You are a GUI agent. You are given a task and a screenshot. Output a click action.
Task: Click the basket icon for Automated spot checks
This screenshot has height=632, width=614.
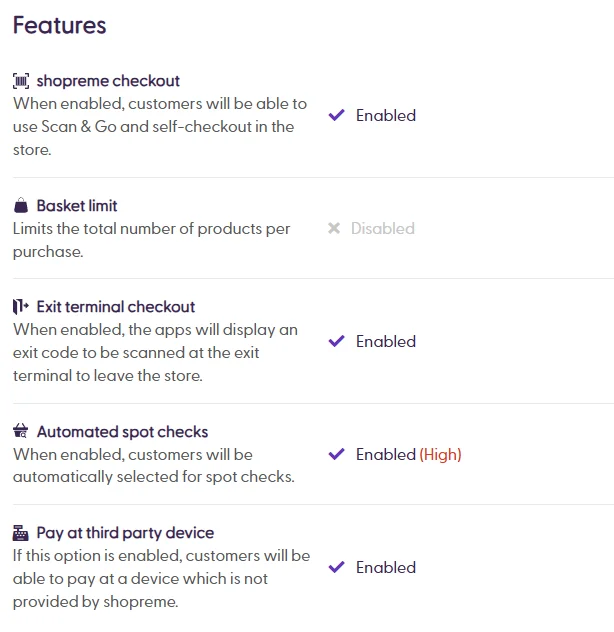pyautogui.click(x=21, y=432)
